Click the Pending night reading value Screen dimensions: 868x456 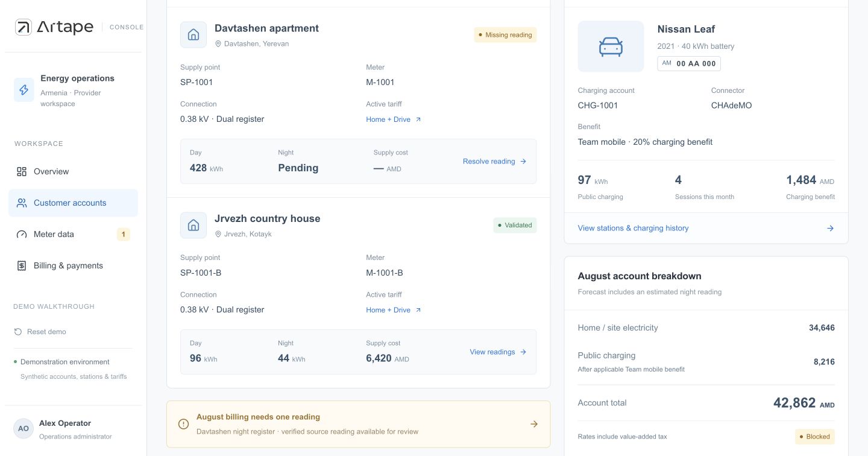[298, 168]
